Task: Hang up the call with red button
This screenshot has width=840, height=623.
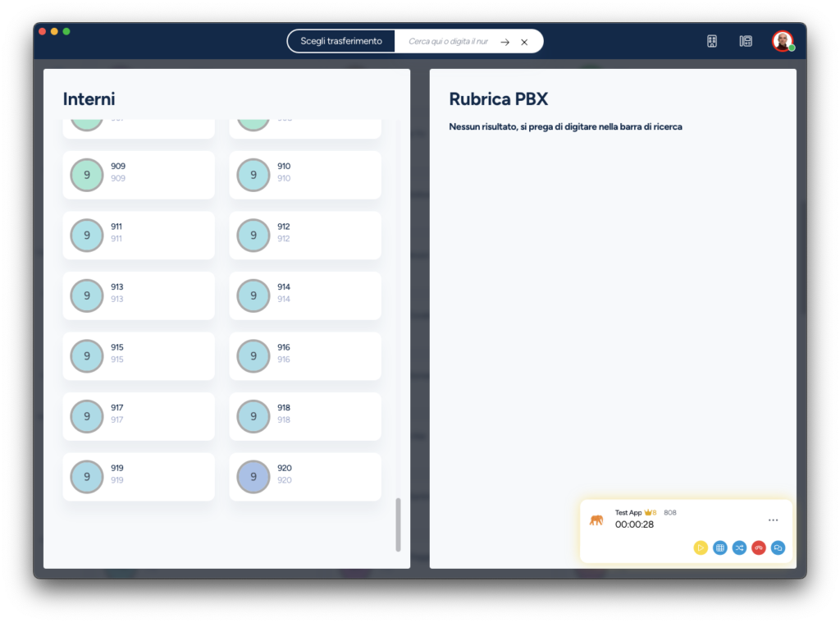Action: click(x=759, y=547)
